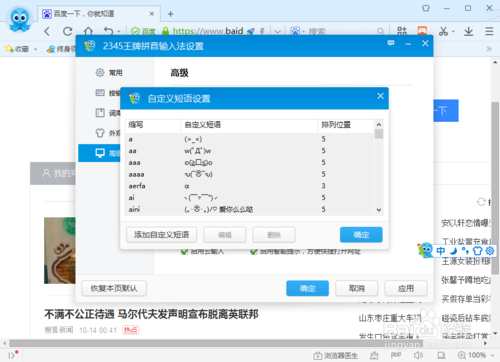The height and width of the screenshot is (362, 500).
Task: Select the phrase row with abbreviation 'ai'
Action: click(x=250, y=198)
